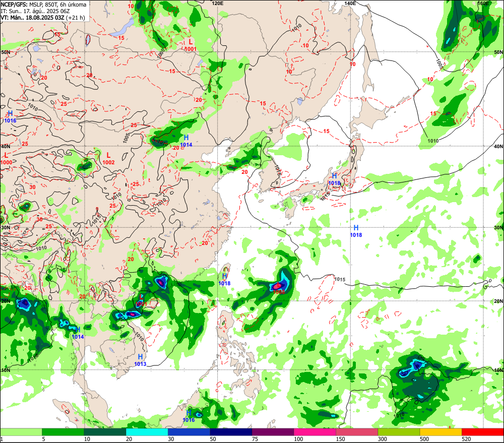Click the 'L 1001' label below the 10 isotherm
Image resolution: width=504 pixels, height=443 pixels.
pos(191,45)
